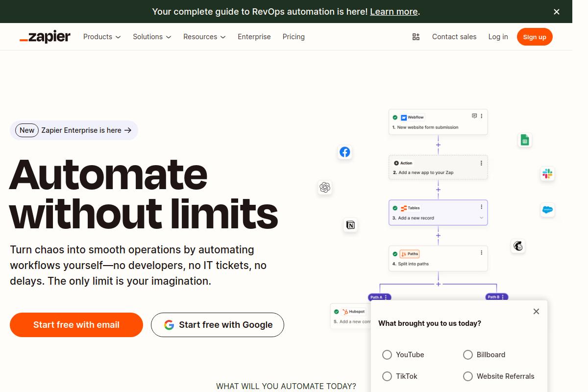Click the Path A label
The width and height of the screenshot is (588, 392).
tap(376, 297)
